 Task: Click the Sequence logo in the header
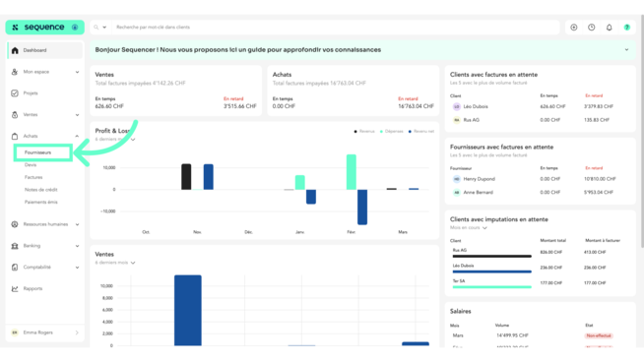44,28
